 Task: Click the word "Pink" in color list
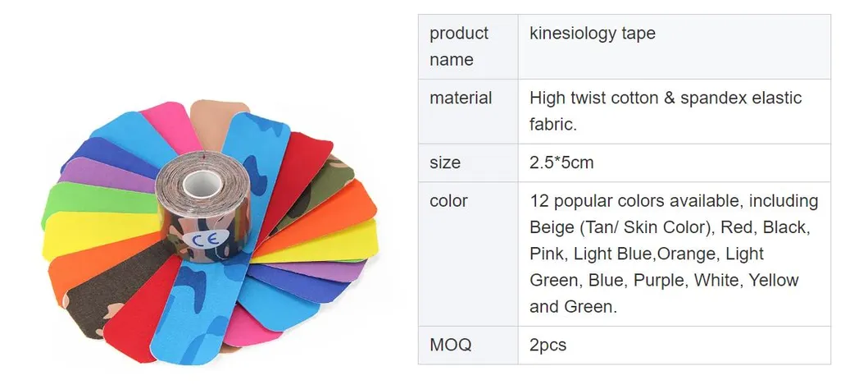548,254
